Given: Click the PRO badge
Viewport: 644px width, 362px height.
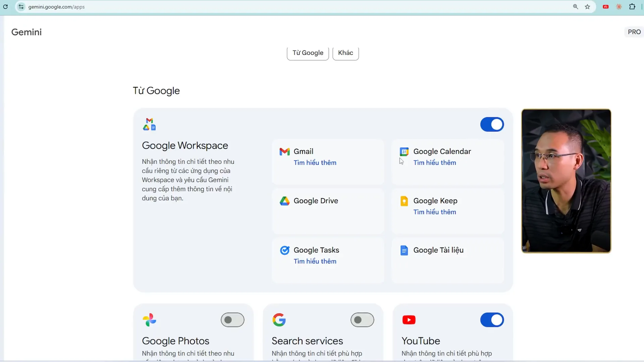Looking at the screenshot, I should (634, 32).
